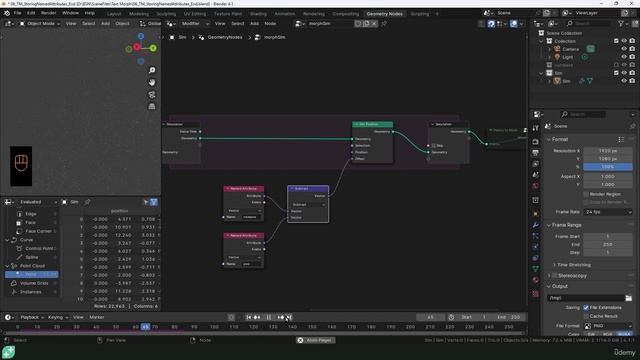This screenshot has width=640, height=360.
Task: Open the Render menu
Action: tap(49, 13)
